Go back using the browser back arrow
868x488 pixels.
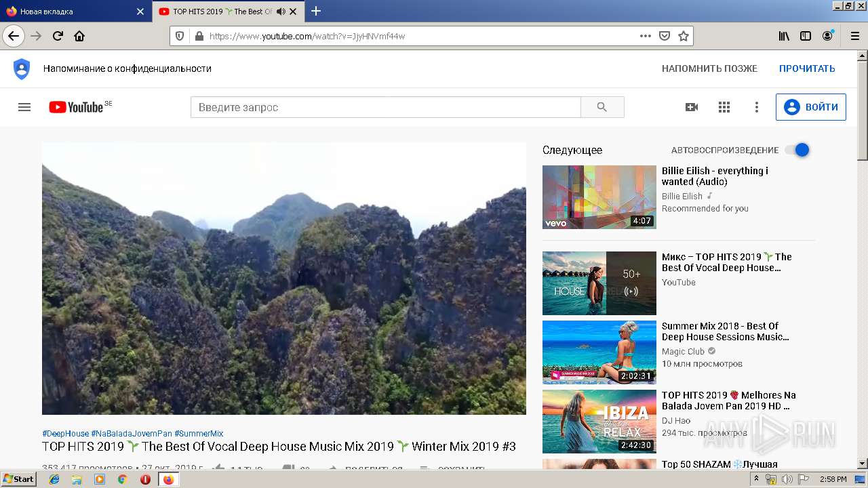coord(14,36)
